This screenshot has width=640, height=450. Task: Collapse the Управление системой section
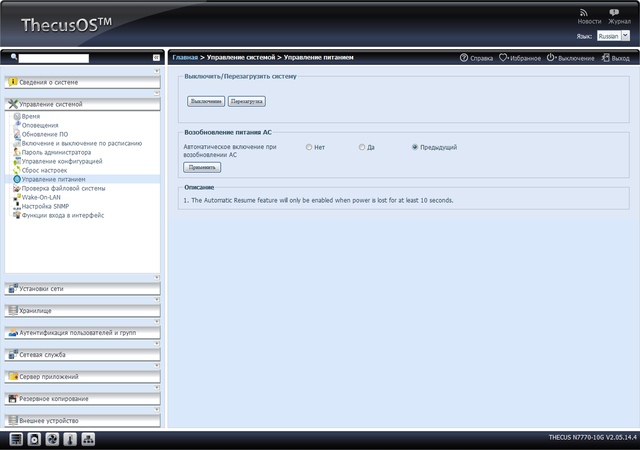click(82, 104)
